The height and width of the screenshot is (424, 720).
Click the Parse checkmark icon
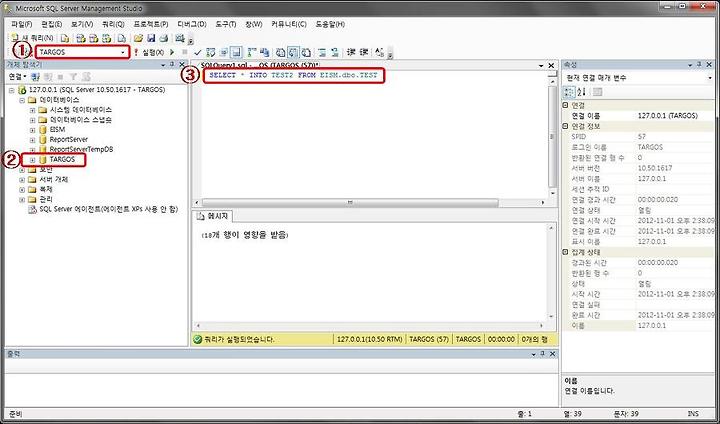[198, 52]
